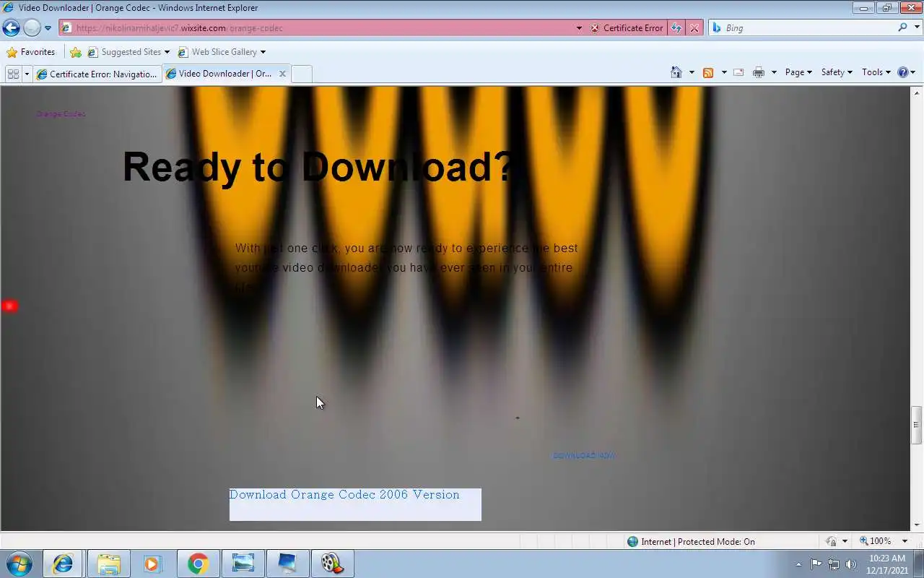
Task: Click the monitor app taskbar icon
Action: (287, 564)
